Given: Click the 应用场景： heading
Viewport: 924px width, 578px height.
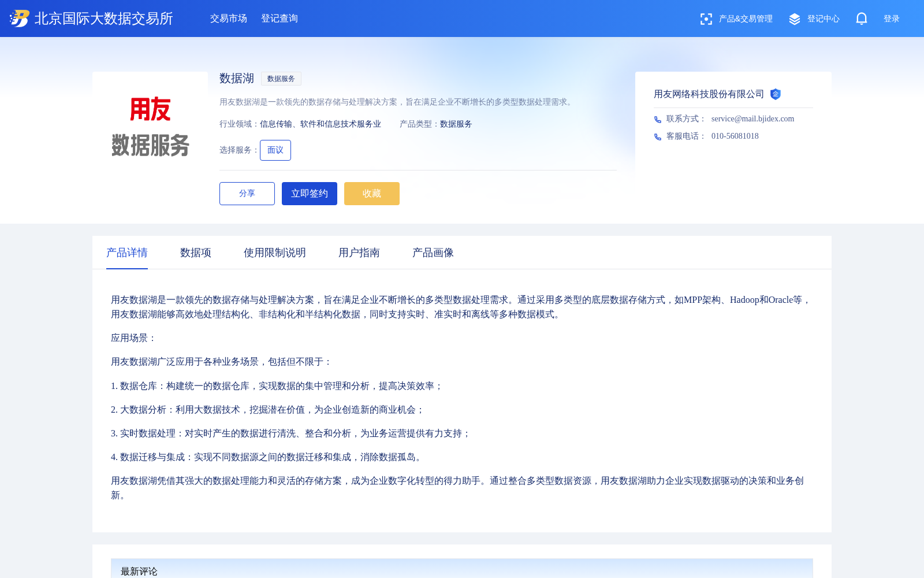Looking at the screenshot, I should pos(133,338).
